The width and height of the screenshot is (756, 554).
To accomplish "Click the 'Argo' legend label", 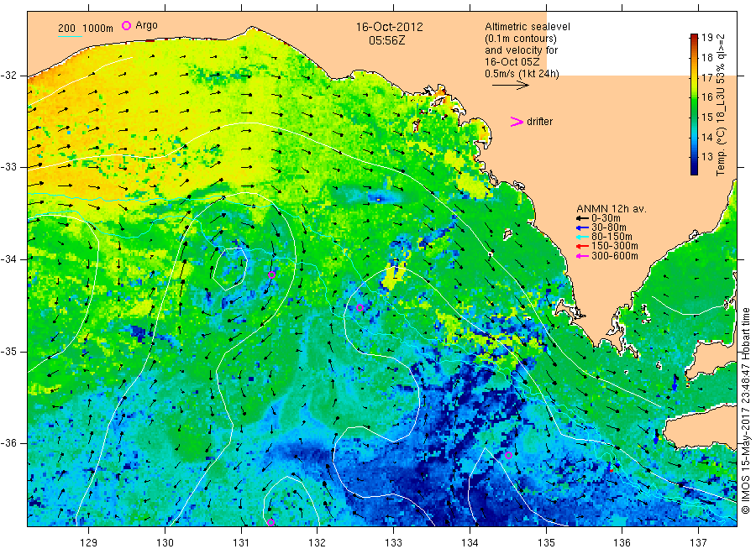I will [146, 25].
